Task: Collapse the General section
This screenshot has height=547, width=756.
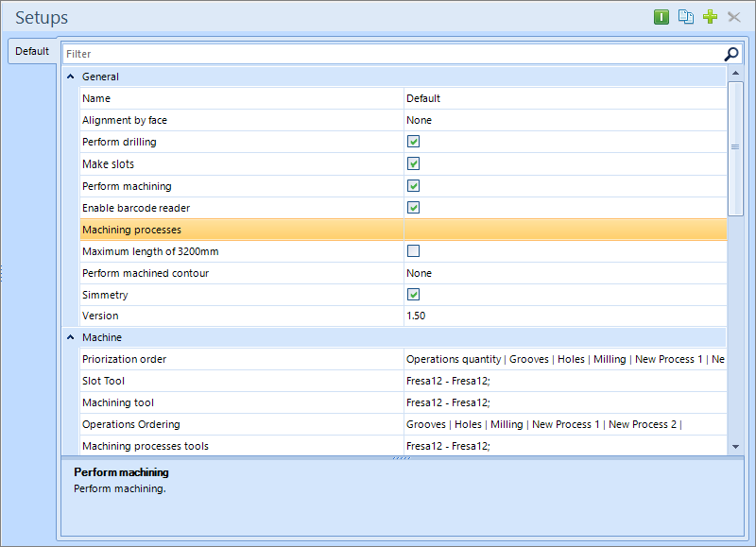Action: 70,77
